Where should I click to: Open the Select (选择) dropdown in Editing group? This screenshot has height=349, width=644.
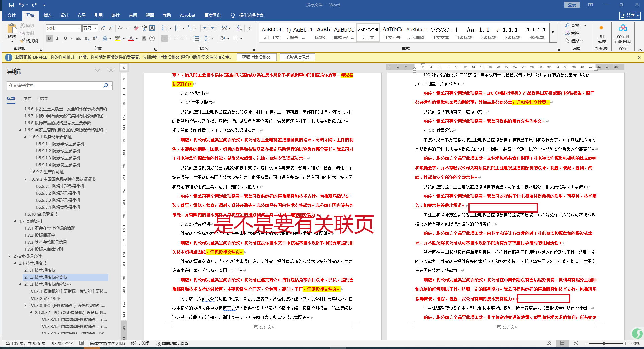point(574,41)
